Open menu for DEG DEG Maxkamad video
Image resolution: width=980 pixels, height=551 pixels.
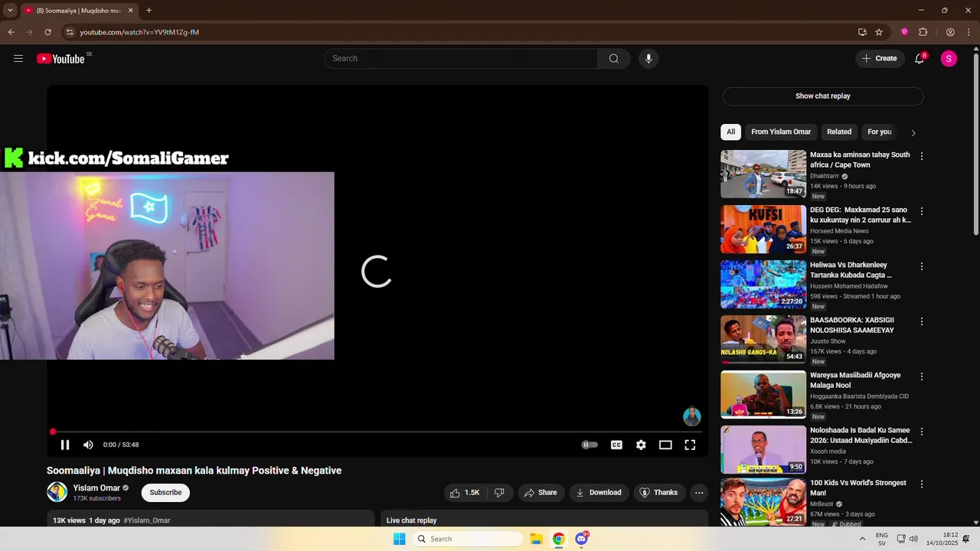[922, 211]
